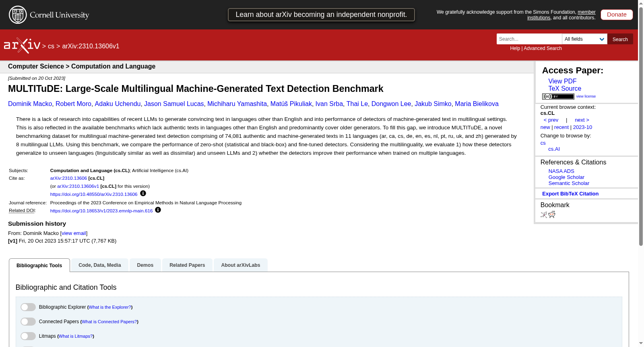Open the 2023-10 listing link
644x347 pixels.
click(582, 127)
